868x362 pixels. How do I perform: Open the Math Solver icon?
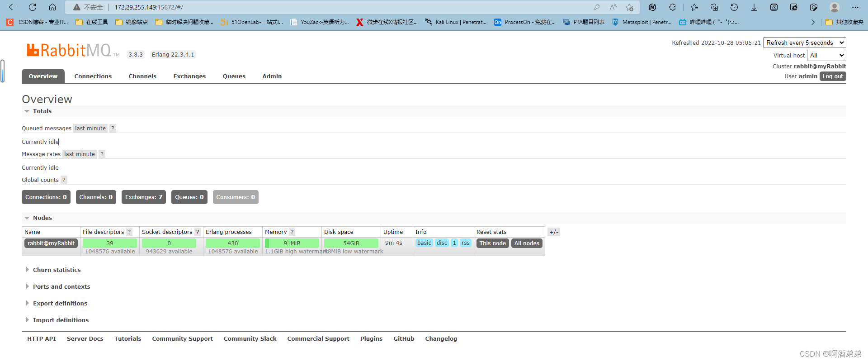[774, 7]
